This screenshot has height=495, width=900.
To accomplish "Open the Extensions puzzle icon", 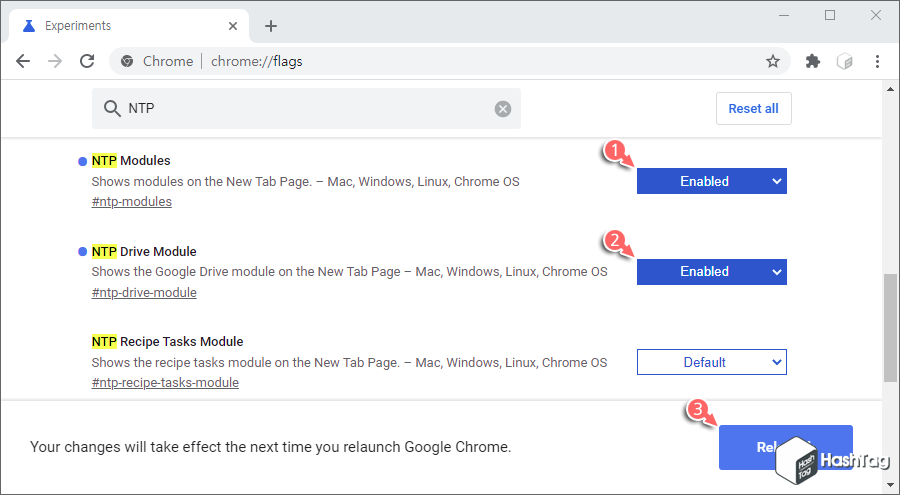I will coord(813,61).
